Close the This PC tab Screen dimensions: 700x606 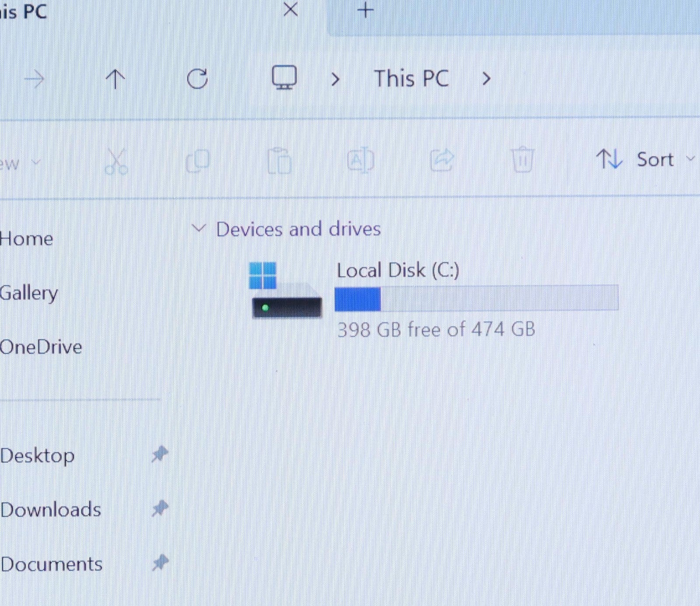290,9
